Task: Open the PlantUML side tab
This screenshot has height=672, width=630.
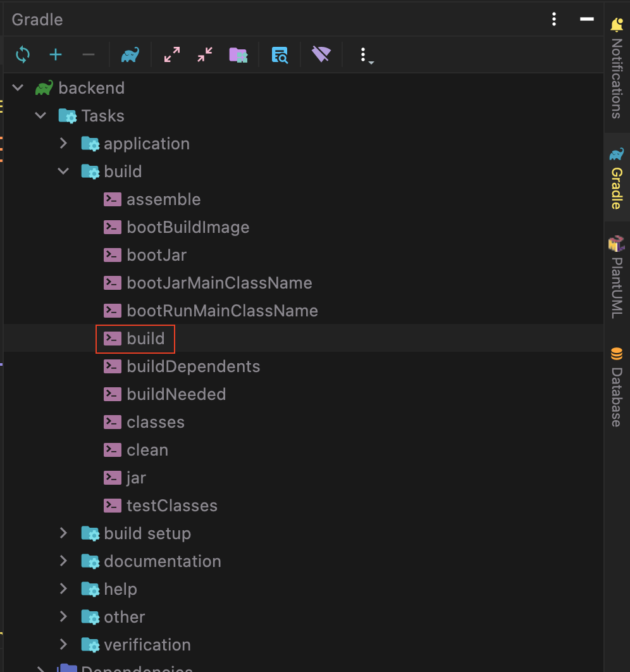Action: click(617, 277)
